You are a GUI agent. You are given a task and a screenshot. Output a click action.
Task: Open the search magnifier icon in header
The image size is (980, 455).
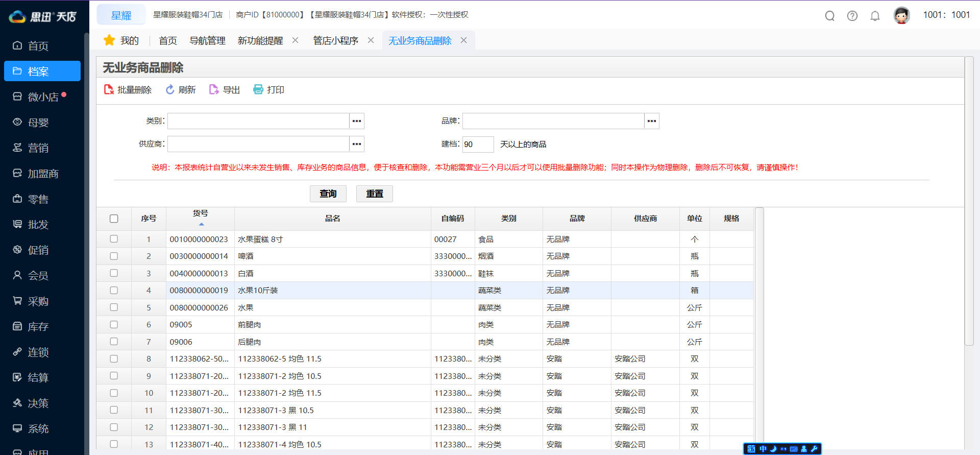[x=829, y=16]
